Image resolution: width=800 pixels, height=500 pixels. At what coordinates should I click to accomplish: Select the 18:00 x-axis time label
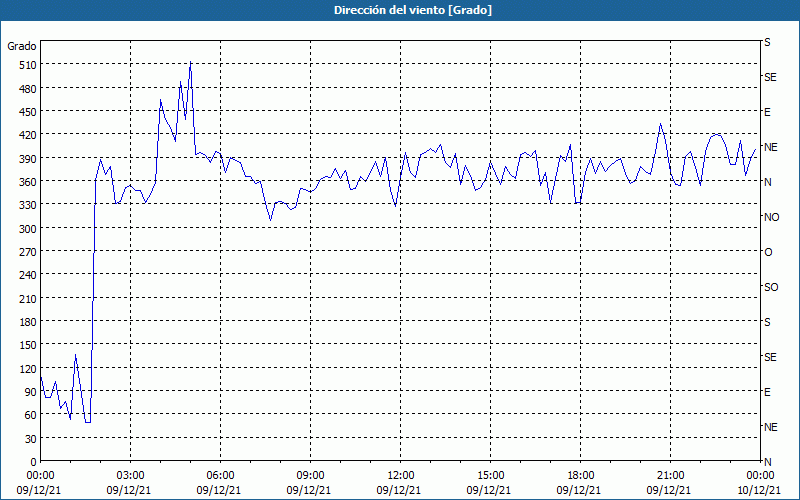point(580,476)
